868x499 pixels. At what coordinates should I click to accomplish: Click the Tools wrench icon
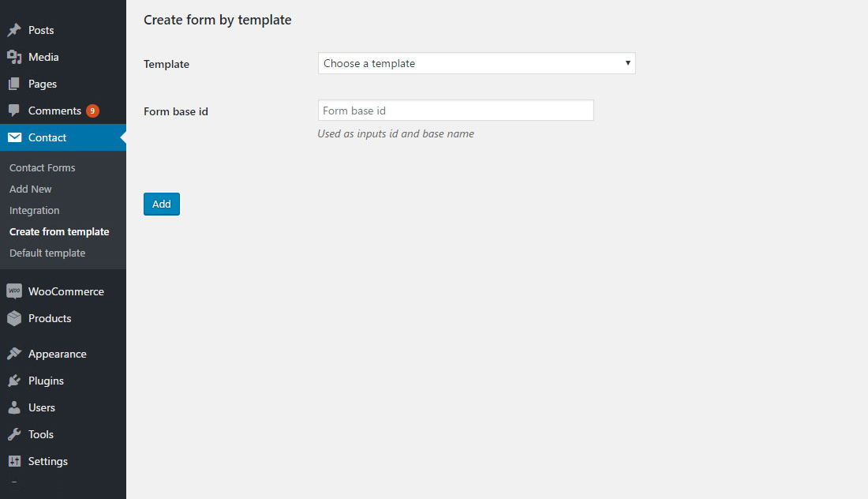(14, 434)
